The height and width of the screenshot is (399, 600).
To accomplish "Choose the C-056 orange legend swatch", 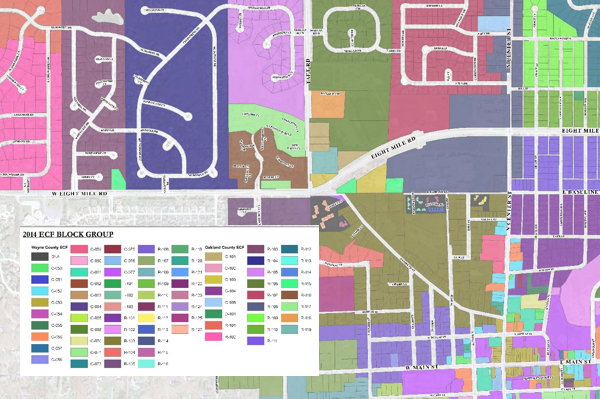I will 40,337.
